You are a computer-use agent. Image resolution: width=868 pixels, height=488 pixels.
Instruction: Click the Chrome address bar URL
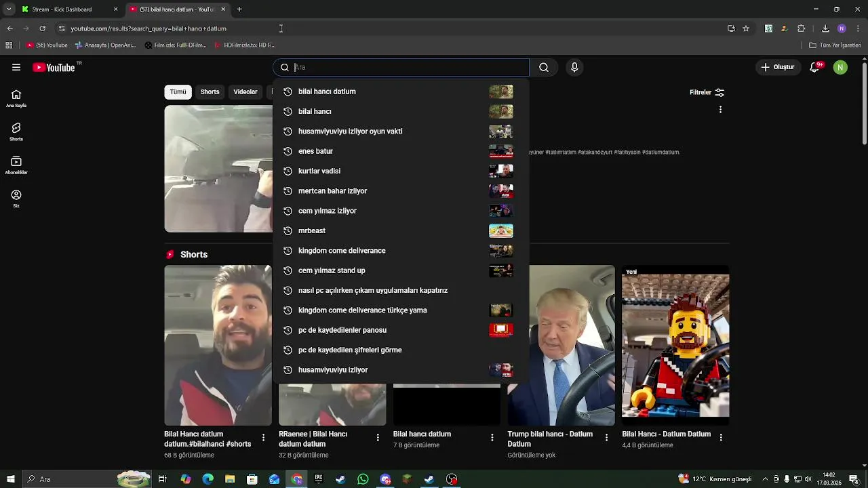coord(149,28)
